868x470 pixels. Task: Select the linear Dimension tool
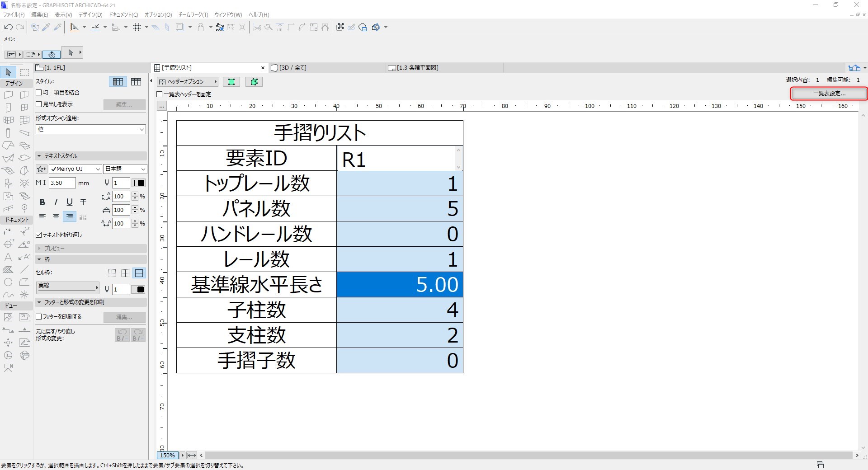click(x=8, y=232)
